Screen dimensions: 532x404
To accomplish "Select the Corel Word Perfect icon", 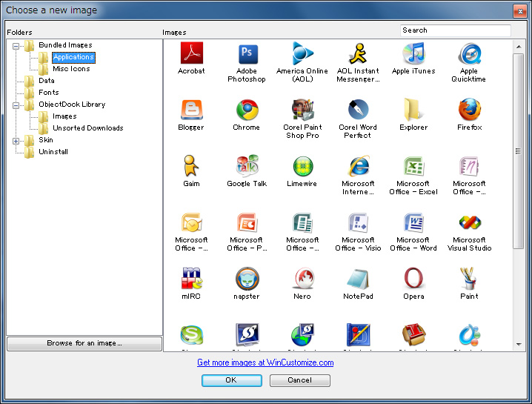I will click(x=359, y=109).
